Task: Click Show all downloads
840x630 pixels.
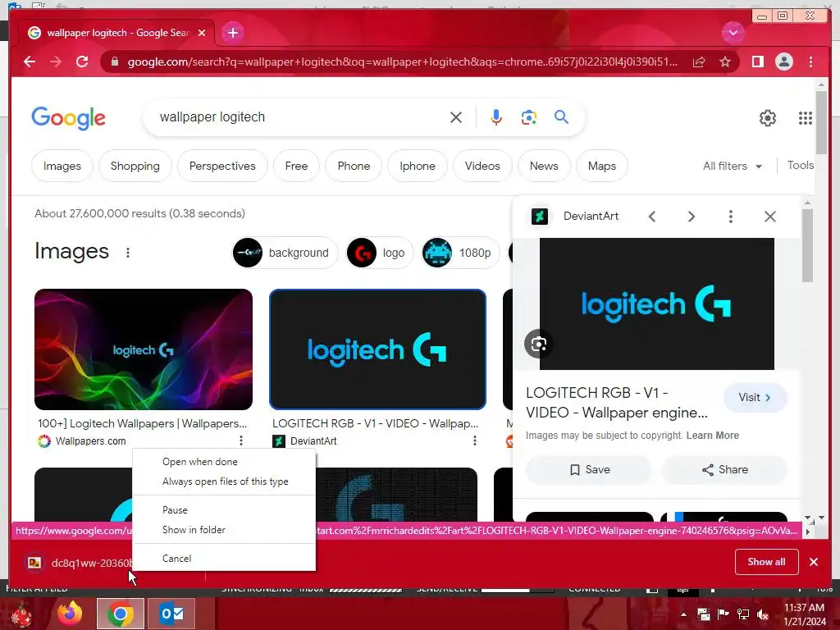Action: [767, 561]
